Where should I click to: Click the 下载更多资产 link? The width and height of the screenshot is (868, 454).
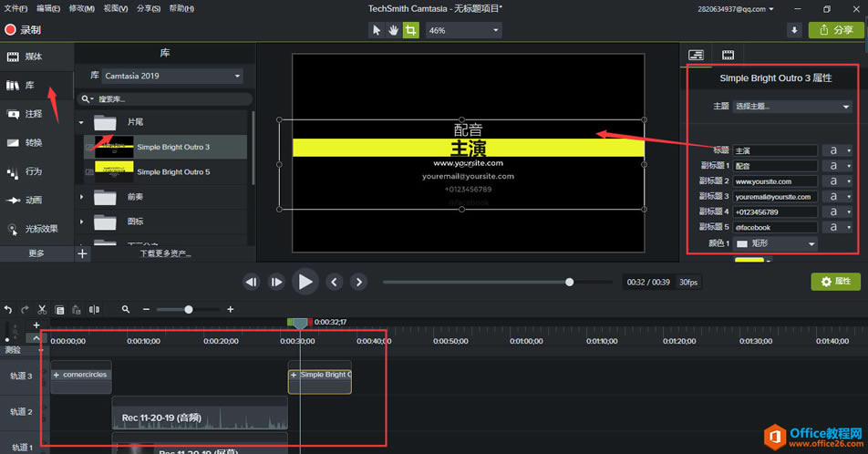tap(166, 253)
